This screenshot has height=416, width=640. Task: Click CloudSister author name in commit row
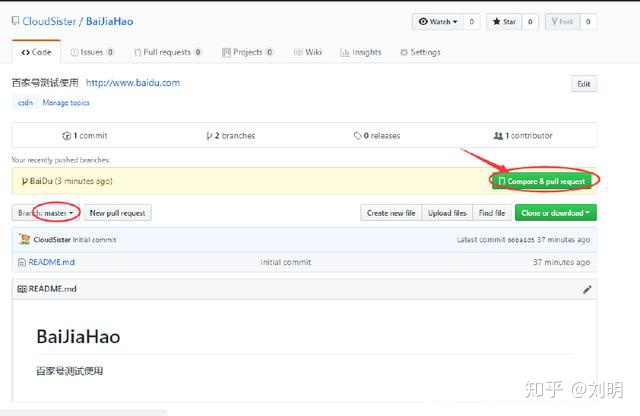pyautogui.click(x=52, y=240)
